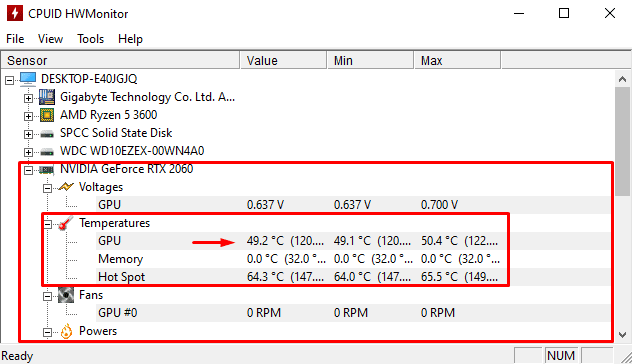Open the File menu

(15, 39)
